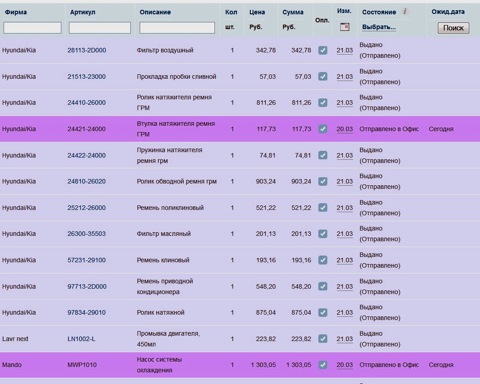Sort by the Сумма column header

click(x=293, y=12)
